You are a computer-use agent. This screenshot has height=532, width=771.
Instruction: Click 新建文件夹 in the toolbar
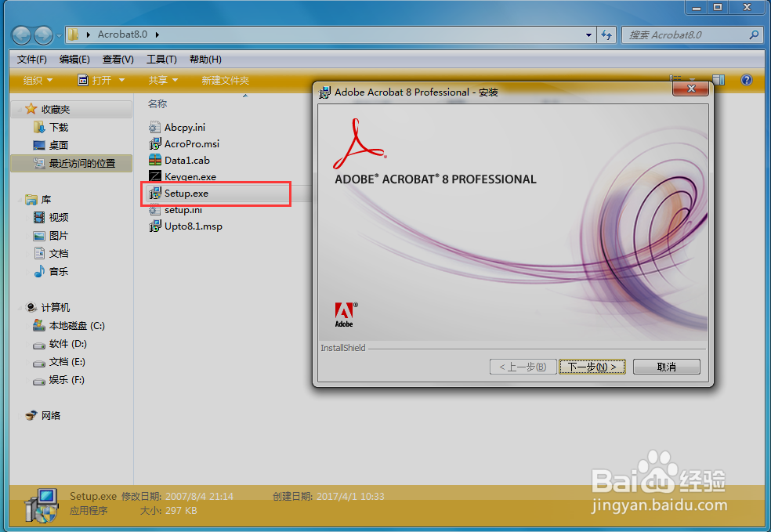225,80
